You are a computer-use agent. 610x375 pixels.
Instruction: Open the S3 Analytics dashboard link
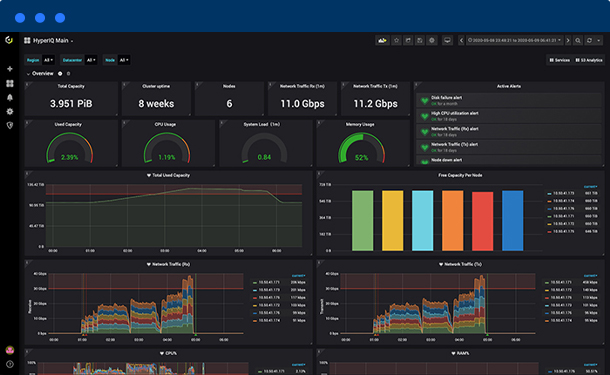(x=589, y=60)
